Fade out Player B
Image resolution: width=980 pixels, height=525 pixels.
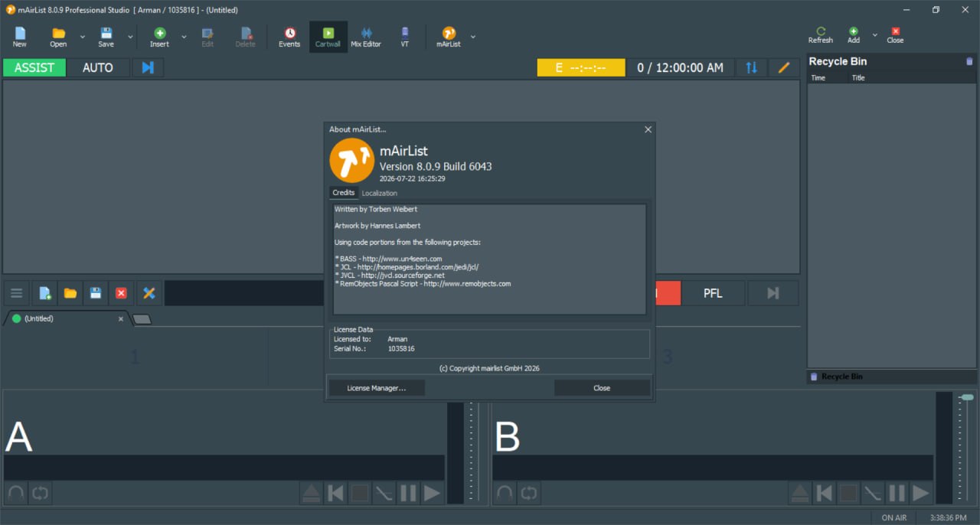click(872, 493)
